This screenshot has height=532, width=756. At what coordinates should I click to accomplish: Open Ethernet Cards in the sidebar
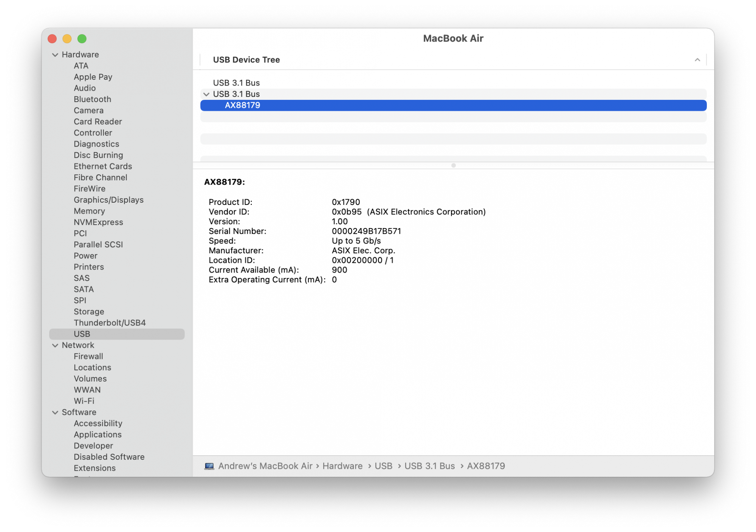click(x=103, y=166)
